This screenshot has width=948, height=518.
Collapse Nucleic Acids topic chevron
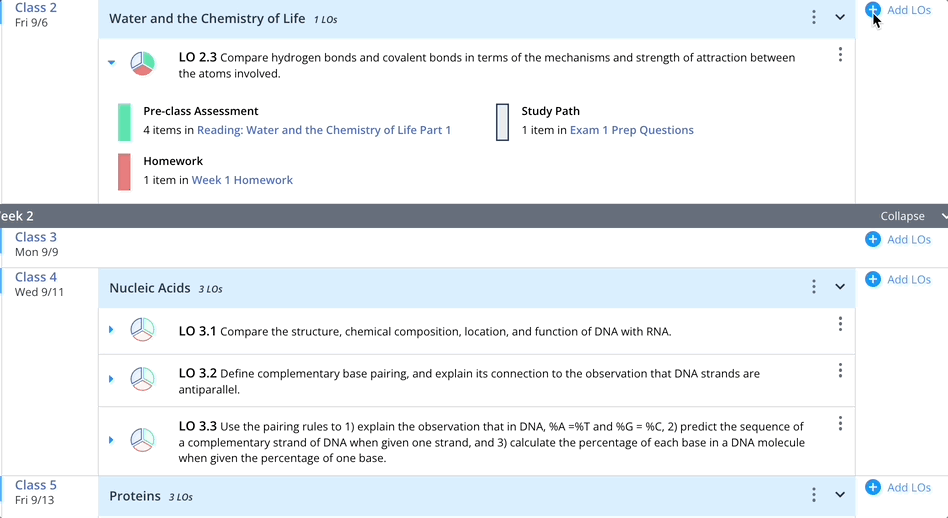pos(840,287)
